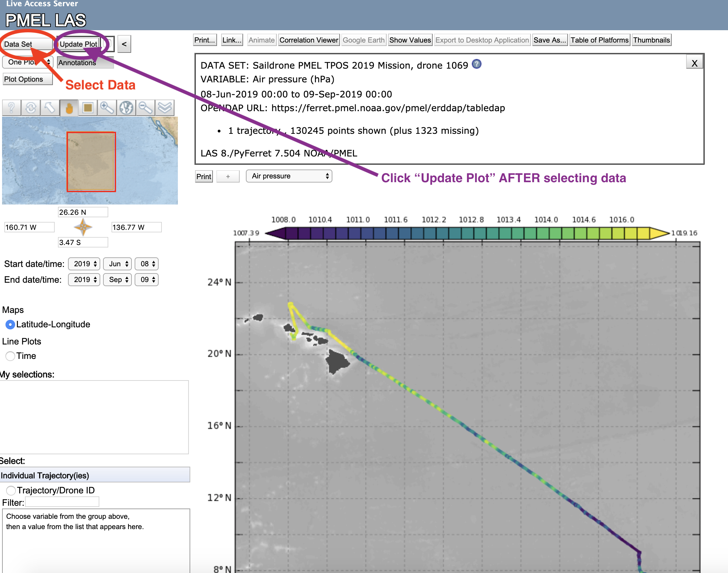Click the zoom in magnifier tool
The height and width of the screenshot is (573, 728).
(x=107, y=108)
